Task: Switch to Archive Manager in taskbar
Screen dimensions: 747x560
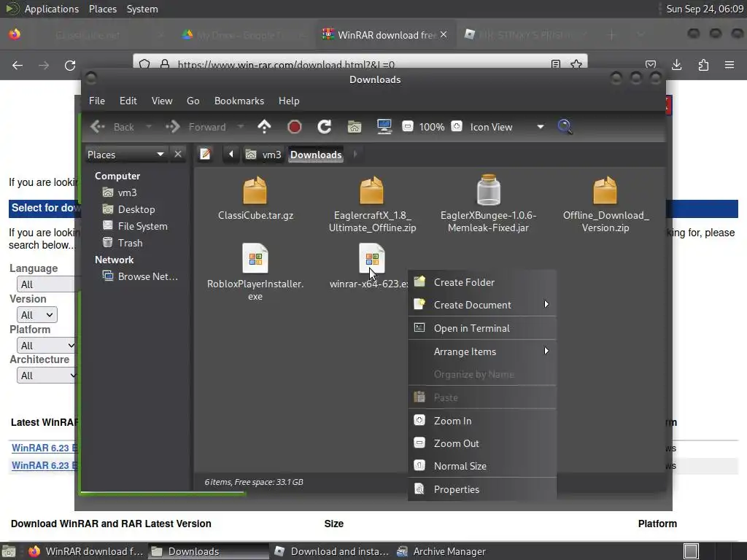Action: tap(441, 551)
